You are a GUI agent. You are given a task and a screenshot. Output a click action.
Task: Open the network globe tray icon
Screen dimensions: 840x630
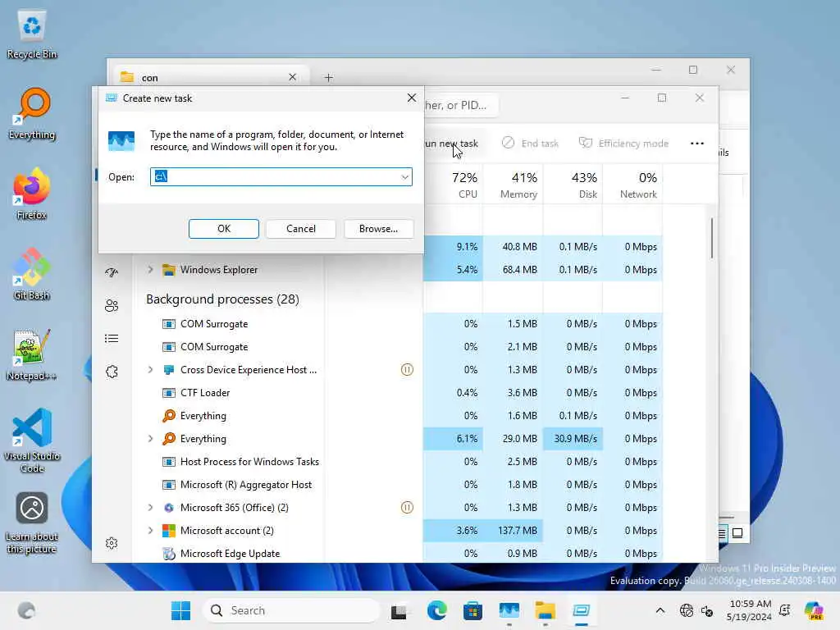686,610
